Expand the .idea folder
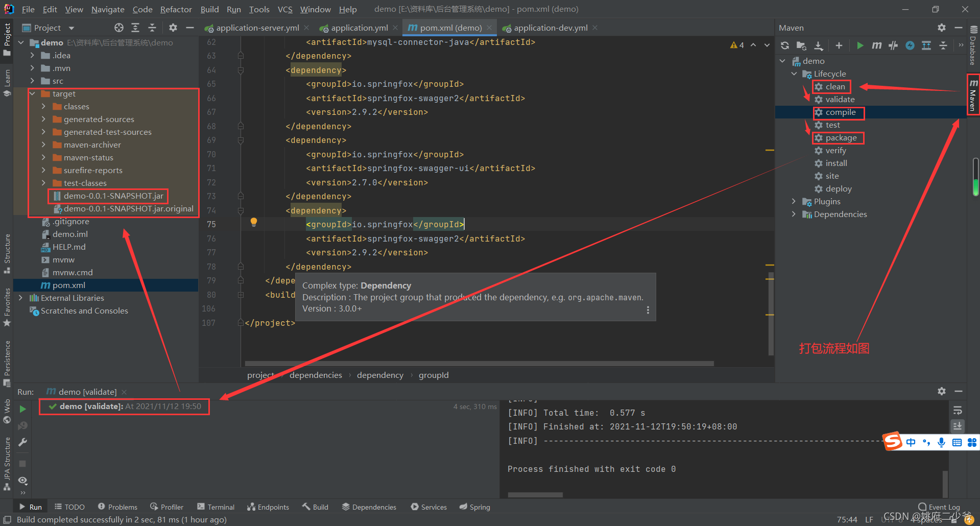 (32, 56)
